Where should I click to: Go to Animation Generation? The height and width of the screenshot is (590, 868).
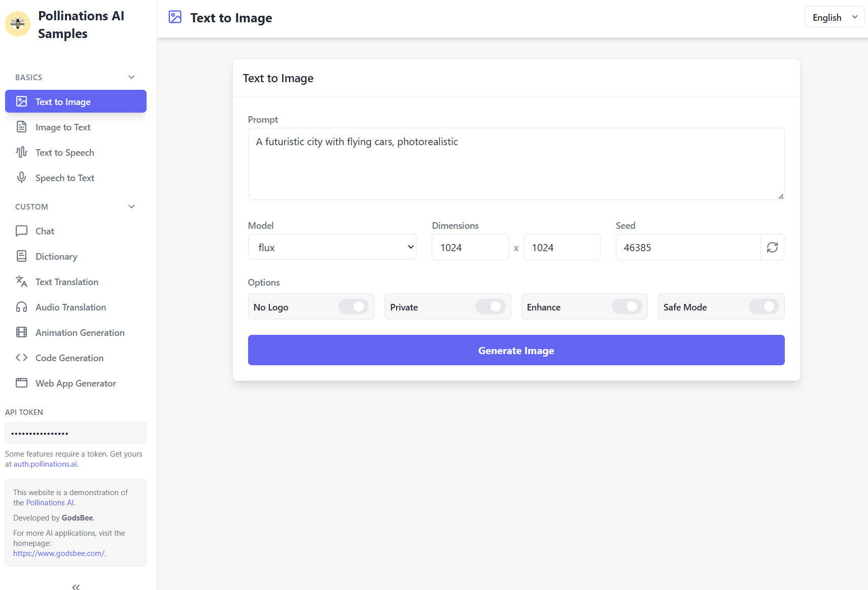tap(76, 332)
